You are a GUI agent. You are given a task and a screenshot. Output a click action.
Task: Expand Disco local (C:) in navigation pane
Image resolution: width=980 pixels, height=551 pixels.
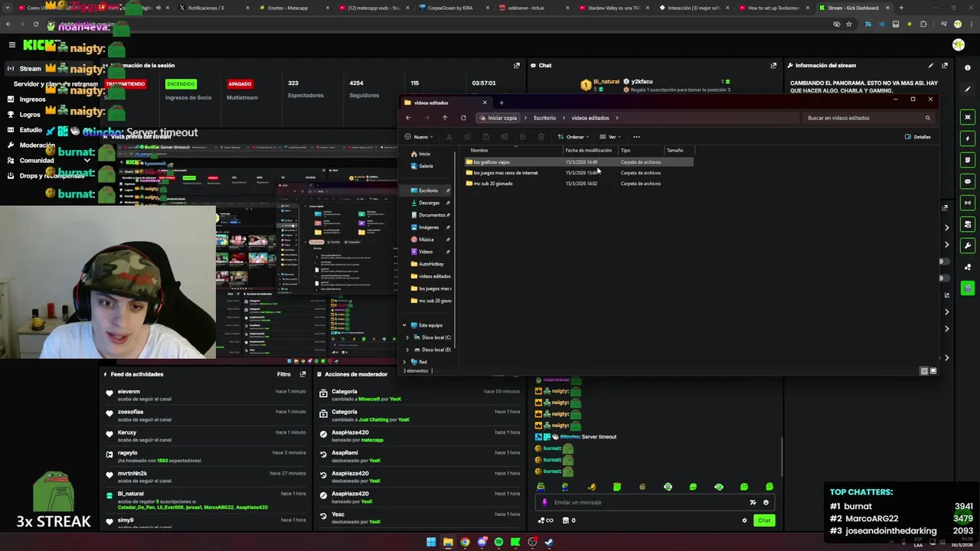[407, 337]
